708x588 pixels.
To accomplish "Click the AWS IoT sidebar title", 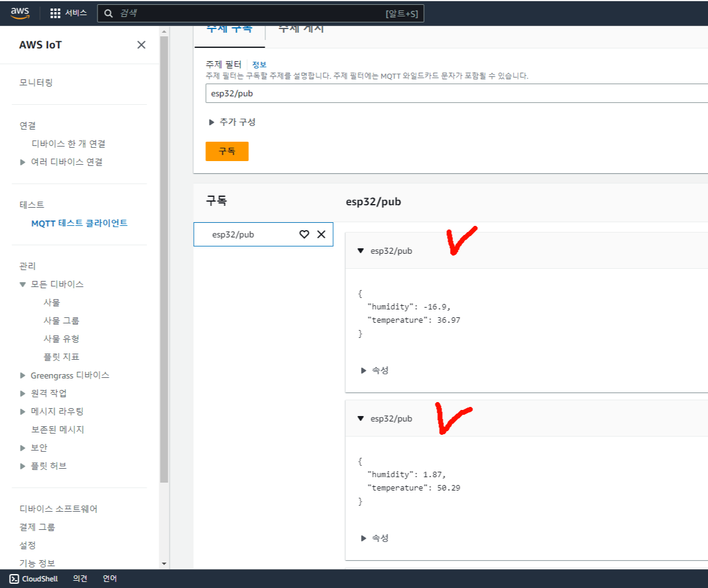I will (x=40, y=45).
